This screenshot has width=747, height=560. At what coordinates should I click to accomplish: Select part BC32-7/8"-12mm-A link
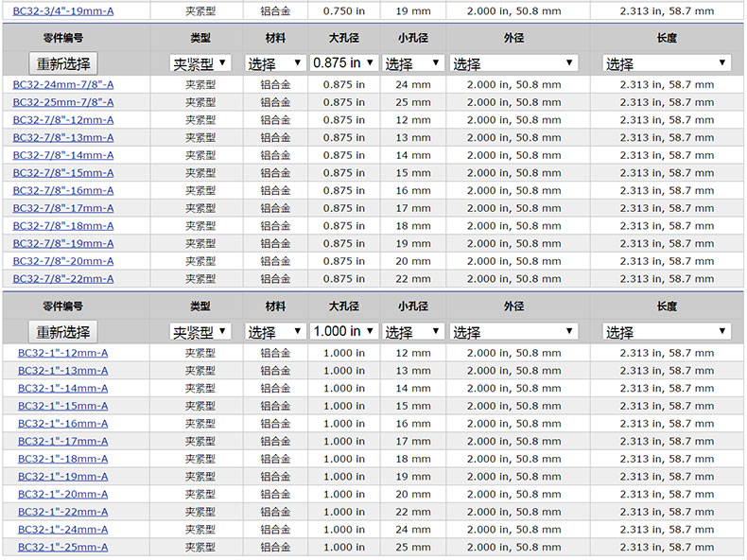pos(62,120)
